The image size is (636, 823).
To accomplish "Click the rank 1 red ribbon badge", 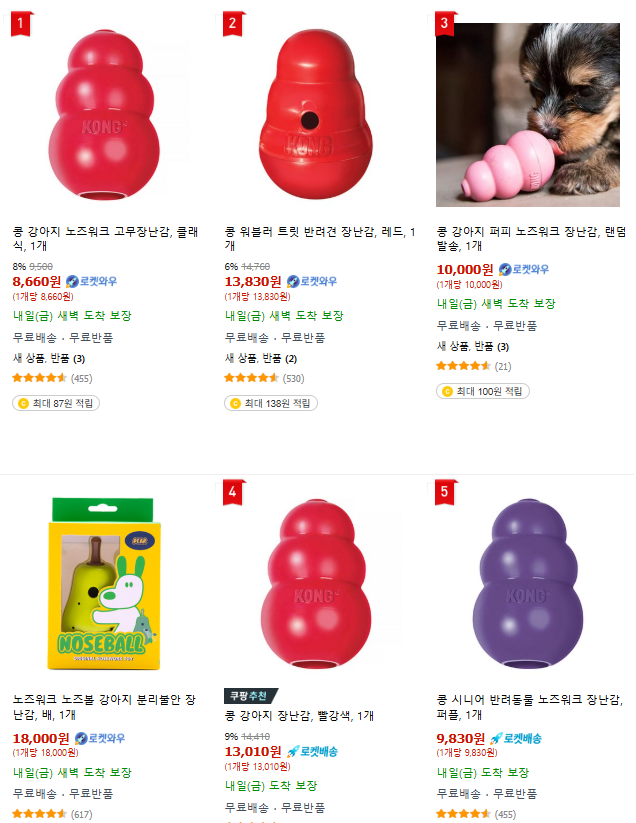I will 22,24.
